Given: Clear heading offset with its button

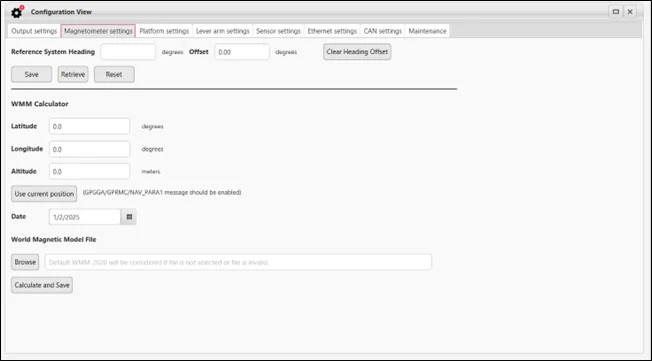Looking at the screenshot, I should (357, 52).
